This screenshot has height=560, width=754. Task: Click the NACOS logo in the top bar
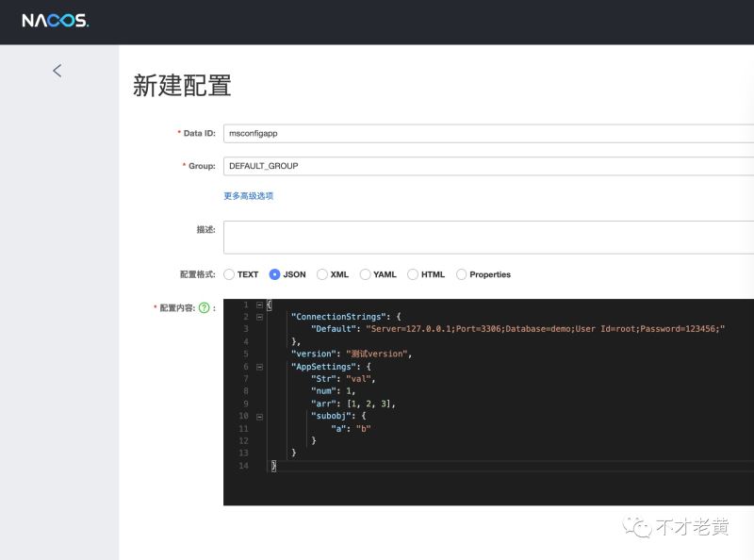tap(55, 22)
